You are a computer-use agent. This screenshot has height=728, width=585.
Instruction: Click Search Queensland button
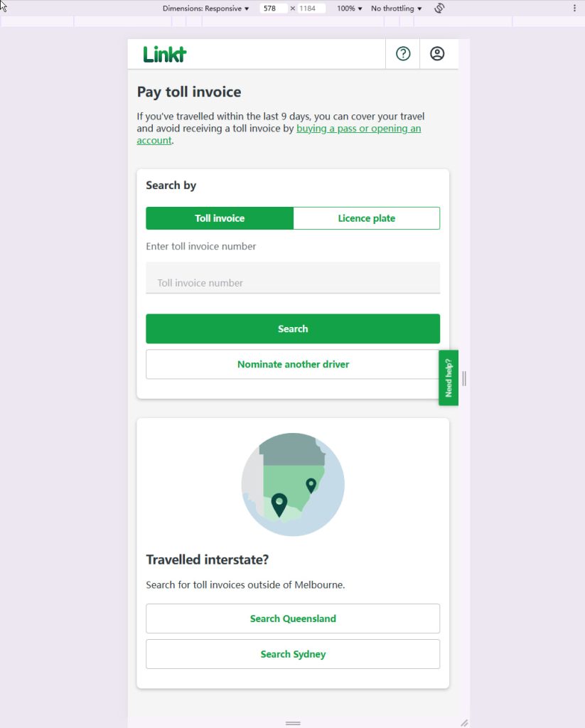click(293, 619)
